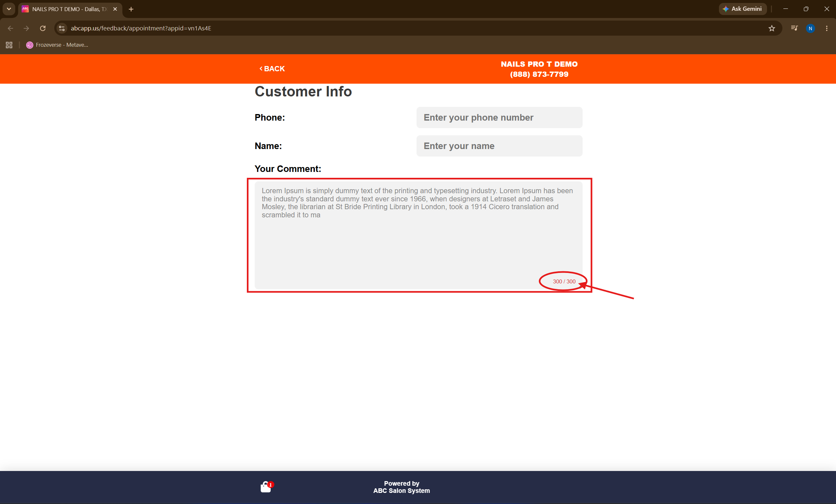Image resolution: width=836 pixels, height=504 pixels.
Task: Restore down the Chrome window
Action: tap(806, 9)
